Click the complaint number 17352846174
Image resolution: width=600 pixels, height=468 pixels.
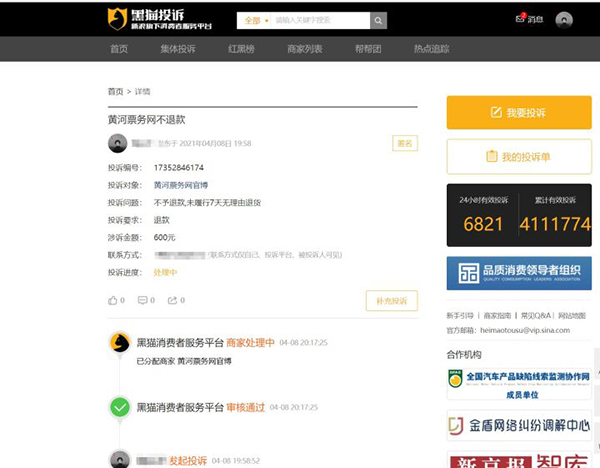[x=179, y=168]
